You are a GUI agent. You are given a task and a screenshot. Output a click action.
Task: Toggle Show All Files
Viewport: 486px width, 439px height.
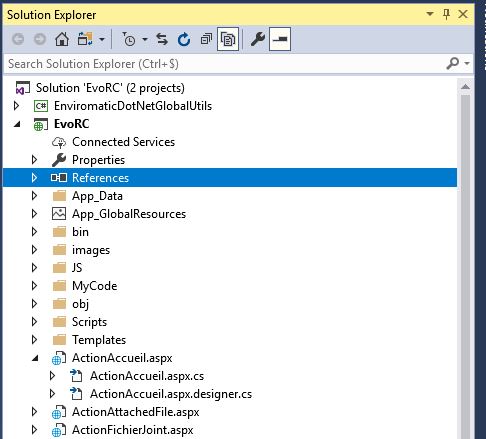click(228, 39)
